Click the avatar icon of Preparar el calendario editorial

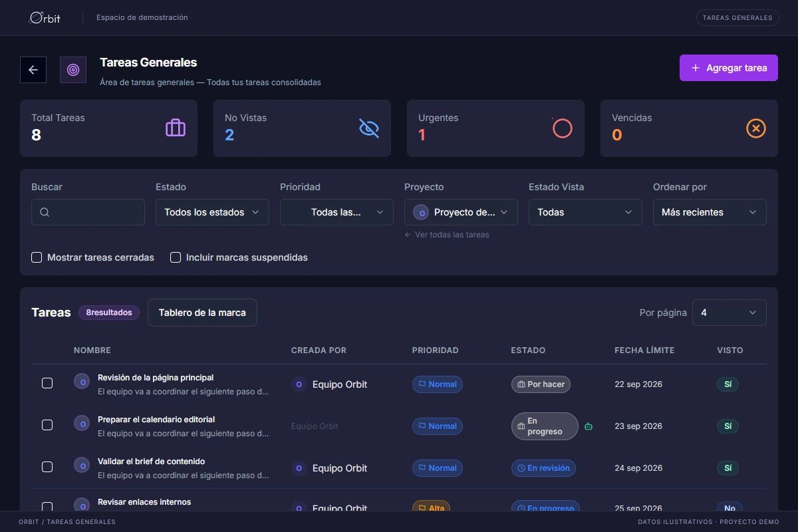[x=82, y=423]
